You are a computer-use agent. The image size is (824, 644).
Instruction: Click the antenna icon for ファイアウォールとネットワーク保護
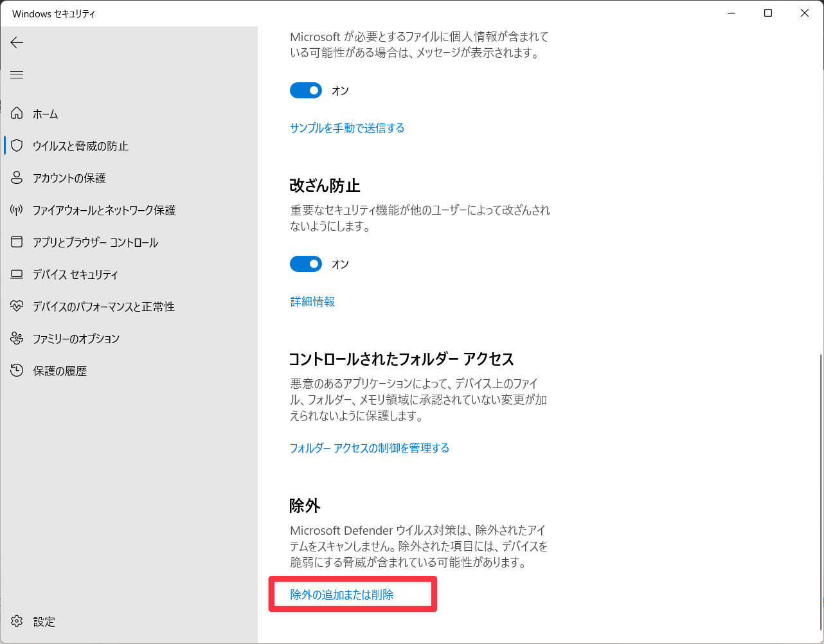[17, 210]
